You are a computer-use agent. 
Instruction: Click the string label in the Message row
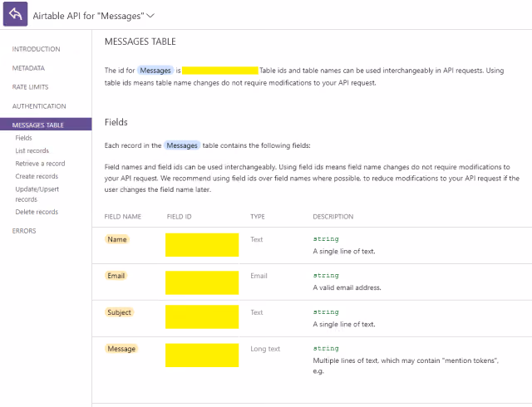click(326, 349)
